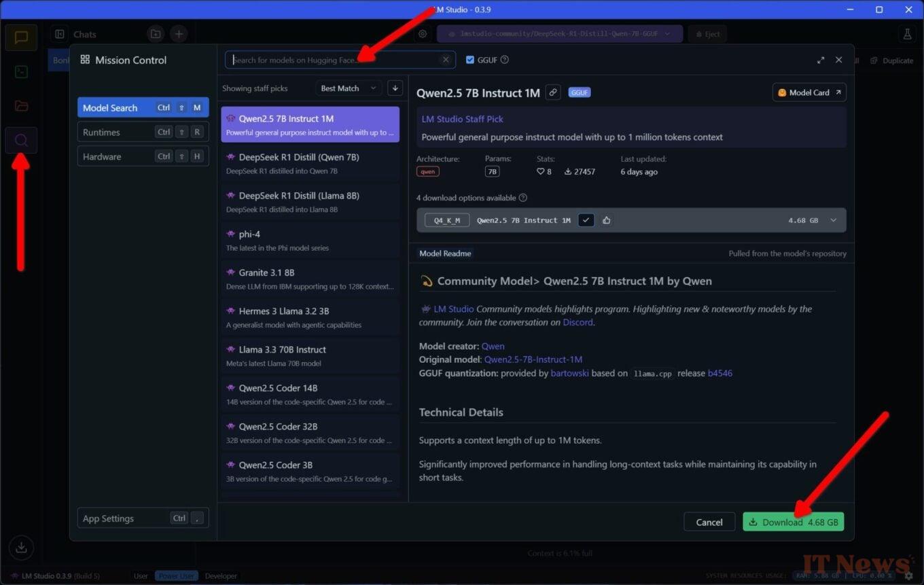Open the Downloads icon in sidebar
This screenshot has height=585, width=924.
(x=21, y=547)
